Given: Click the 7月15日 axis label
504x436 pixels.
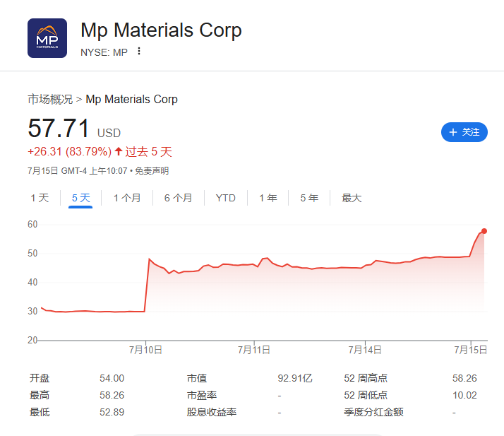Looking at the screenshot, I should [x=471, y=350].
